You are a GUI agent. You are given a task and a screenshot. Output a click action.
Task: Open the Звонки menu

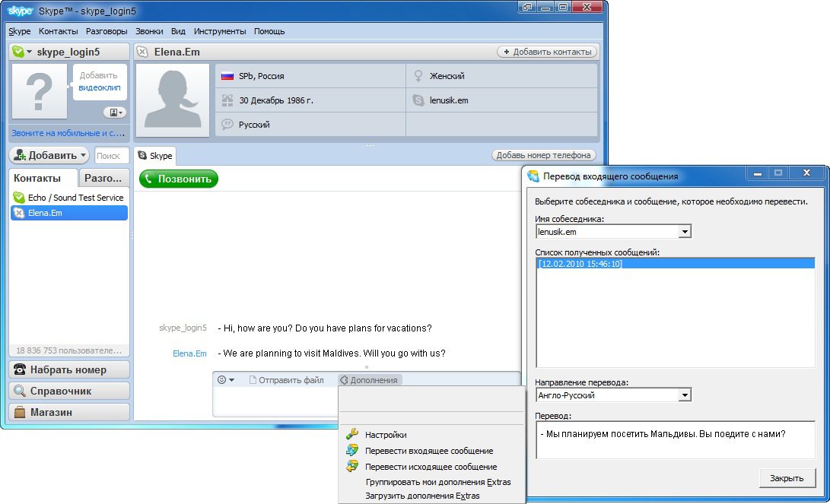point(149,31)
